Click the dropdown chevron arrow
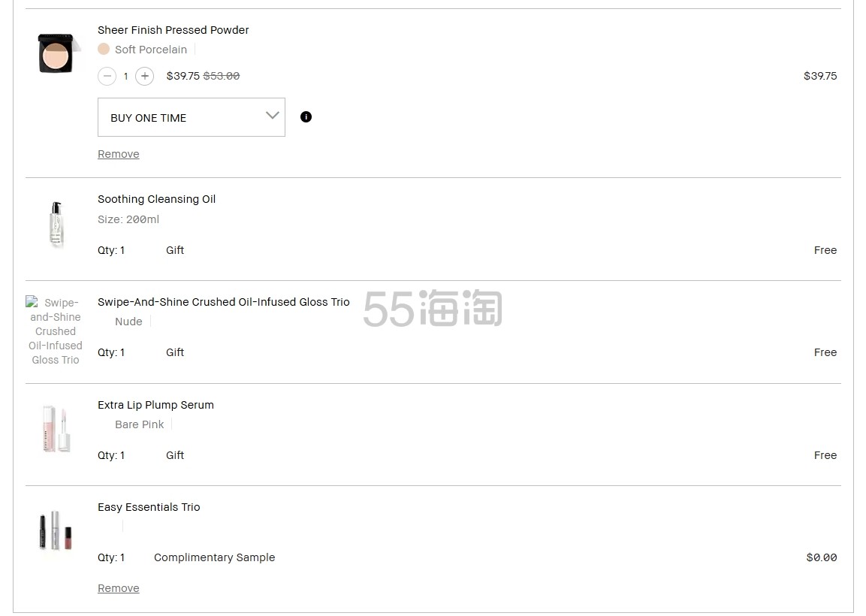The height and width of the screenshot is (616, 866). pos(272,116)
